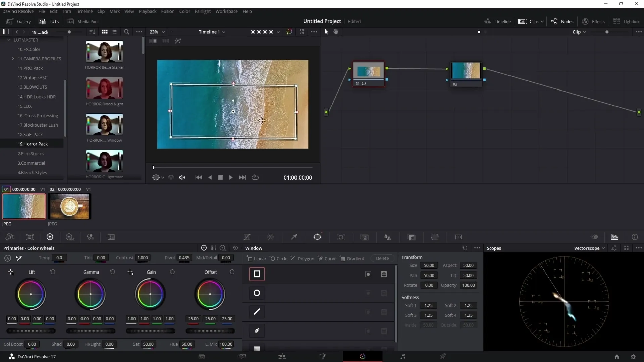Click the Fusion tab in menu bar

point(168,11)
